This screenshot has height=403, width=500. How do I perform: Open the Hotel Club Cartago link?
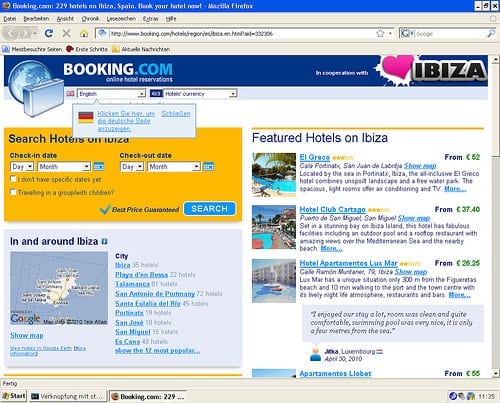click(x=332, y=209)
